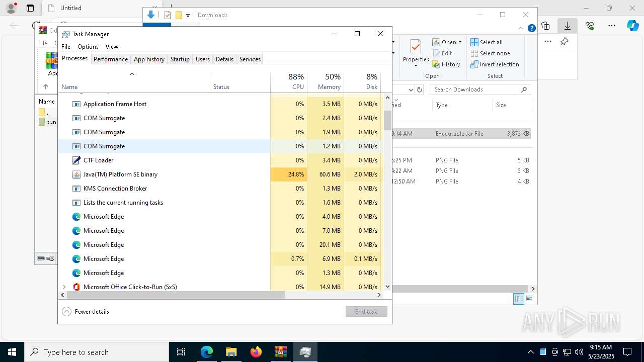Image resolution: width=644 pixels, height=362 pixels.
Task: Sort processes by the Disk column
Action: coord(362,82)
